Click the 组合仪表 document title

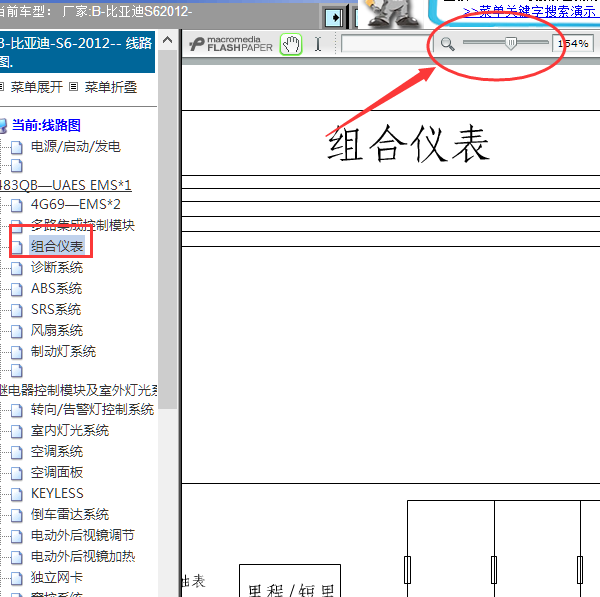pos(408,144)
